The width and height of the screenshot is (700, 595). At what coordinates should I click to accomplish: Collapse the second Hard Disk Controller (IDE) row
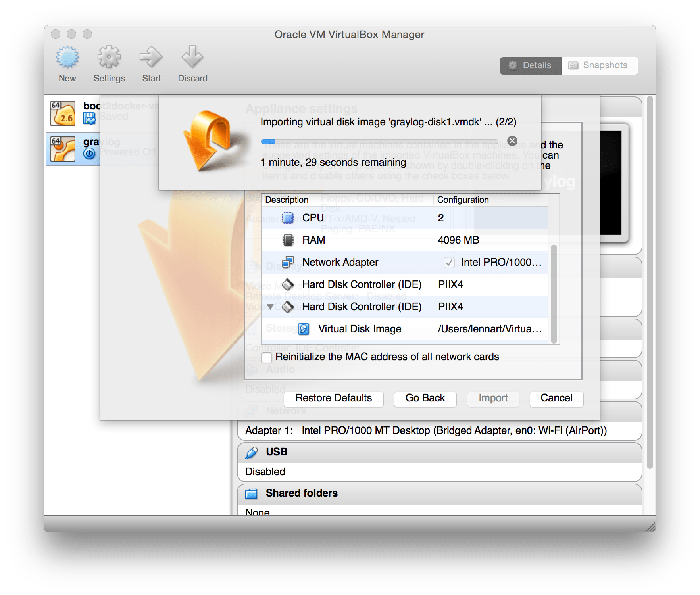click(x=270, y=307)
